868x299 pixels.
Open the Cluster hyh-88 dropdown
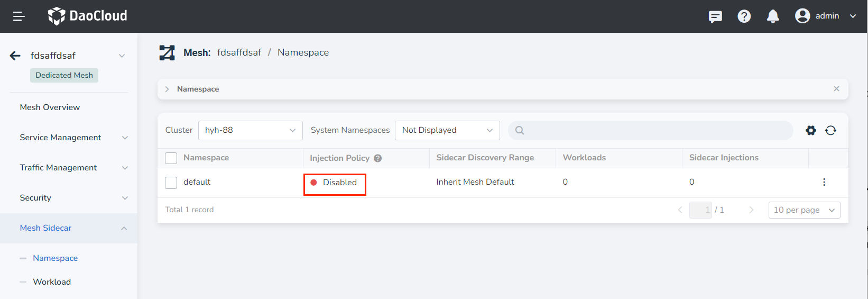pyautogui.click(x=250, y=130)
